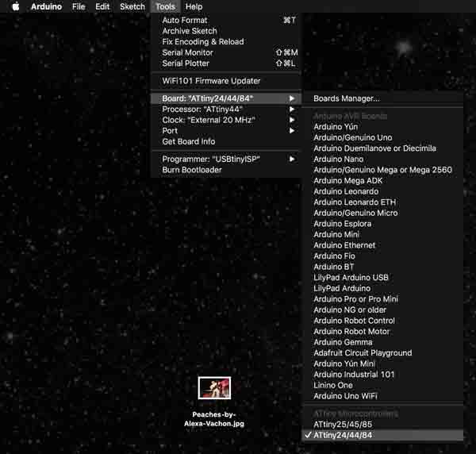Choose Burn Bootloader
Image resolution: width=476 pixels, height=454 pixels.
[226, 170]
